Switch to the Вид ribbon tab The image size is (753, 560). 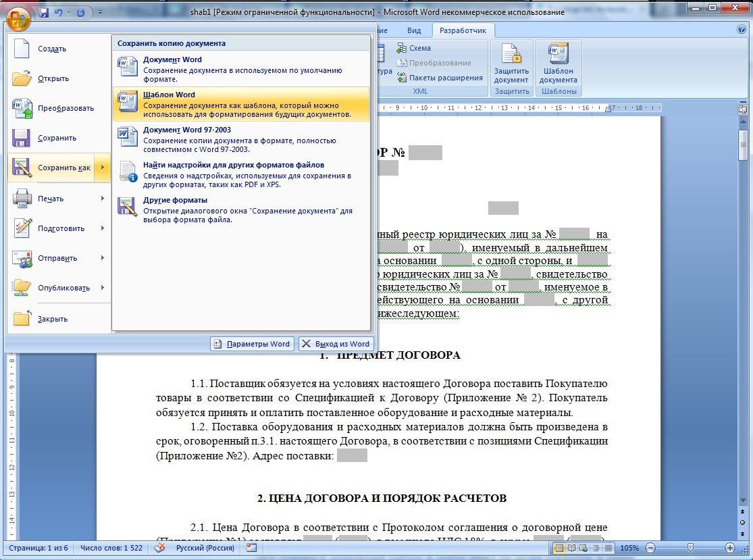tap(414, 30)
